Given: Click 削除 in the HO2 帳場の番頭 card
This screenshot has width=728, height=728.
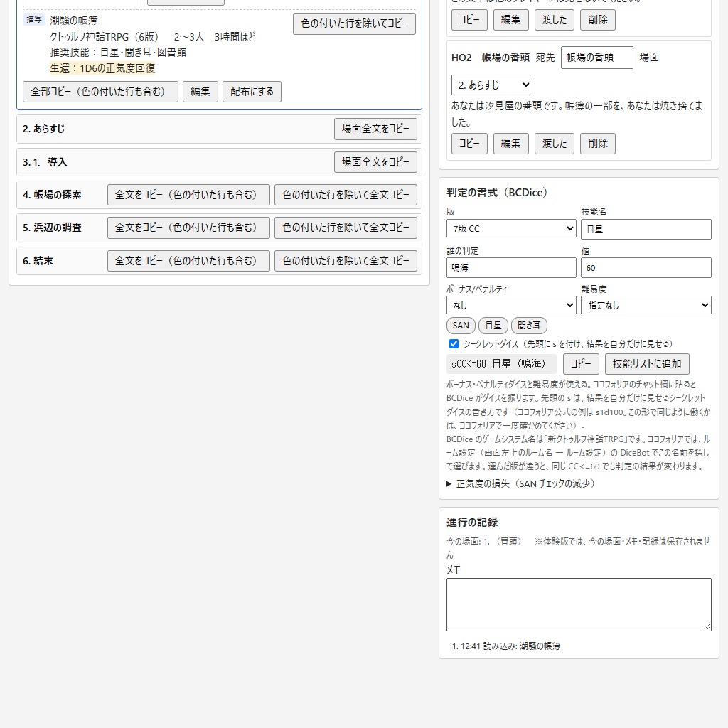Looking at the screenshot, I should click(597, 144).
